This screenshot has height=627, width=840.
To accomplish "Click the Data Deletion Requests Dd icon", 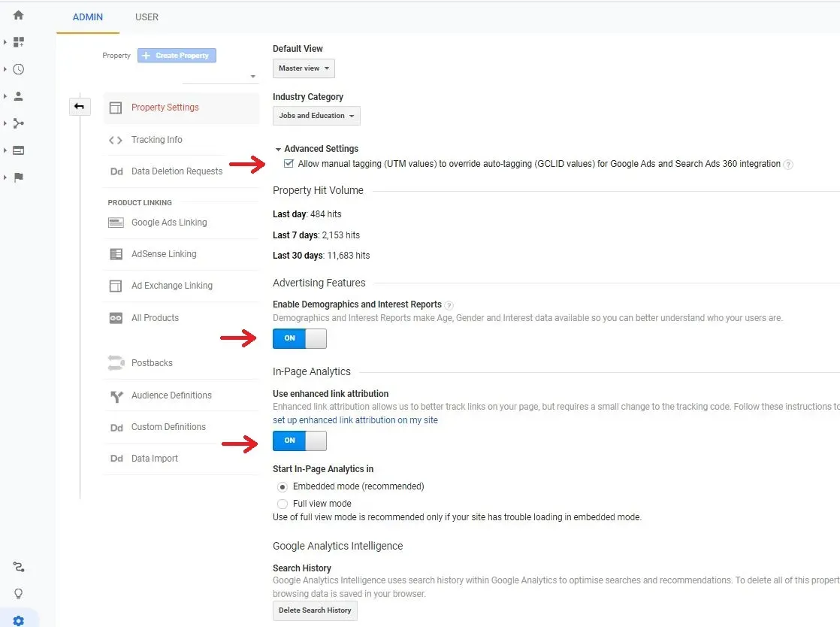I will click(x=116, y=171).
